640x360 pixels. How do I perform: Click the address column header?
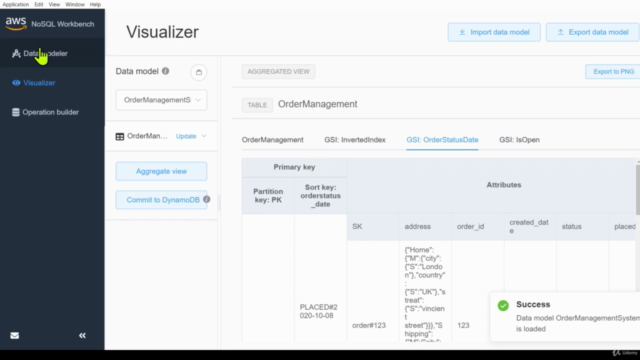pyautogui.click(x=425, y=227)
